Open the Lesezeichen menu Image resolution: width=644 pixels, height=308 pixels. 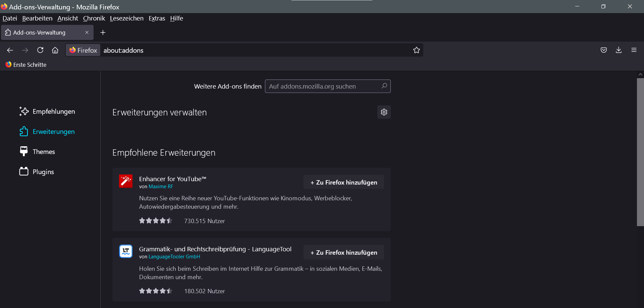(126, 18)
